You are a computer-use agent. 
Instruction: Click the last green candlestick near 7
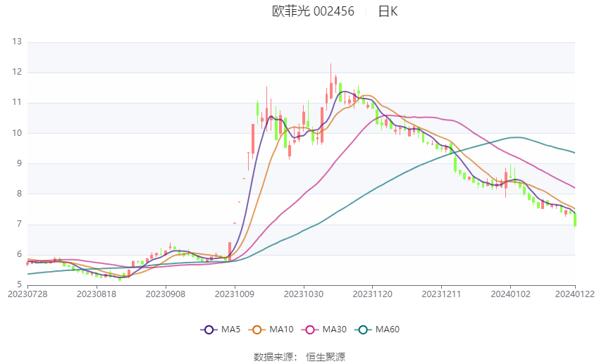575,220
